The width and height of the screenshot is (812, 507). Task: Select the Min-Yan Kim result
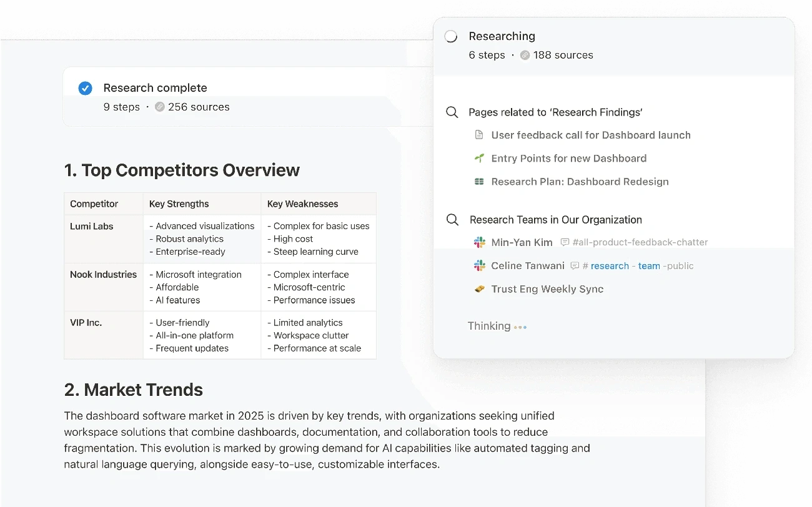tap(522, 242)
